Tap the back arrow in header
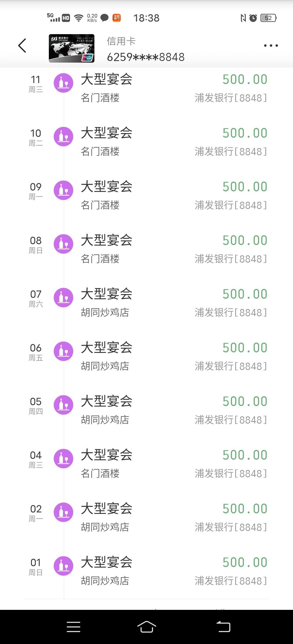Viewport: 293px width, 644px height. pyautogui.click(x=22, y=46)
